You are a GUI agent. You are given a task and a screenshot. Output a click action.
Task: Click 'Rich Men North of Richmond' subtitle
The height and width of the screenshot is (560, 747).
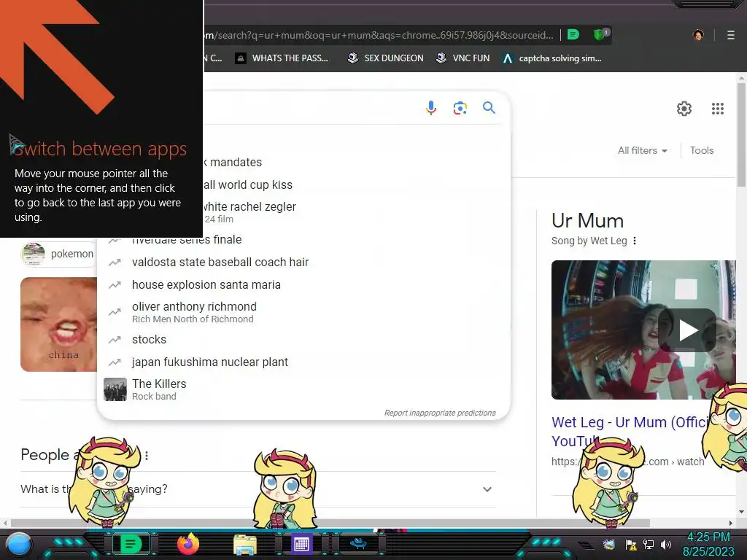tap(193, 319)
